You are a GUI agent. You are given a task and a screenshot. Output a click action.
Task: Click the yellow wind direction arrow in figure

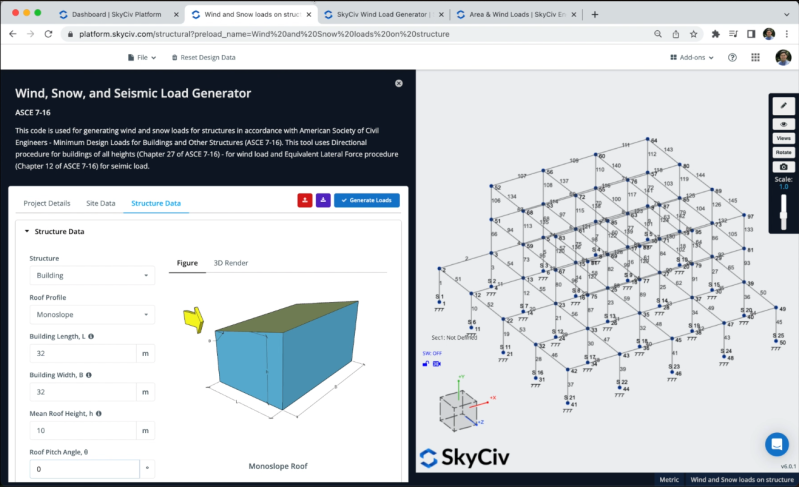click(x=194, y=320)
